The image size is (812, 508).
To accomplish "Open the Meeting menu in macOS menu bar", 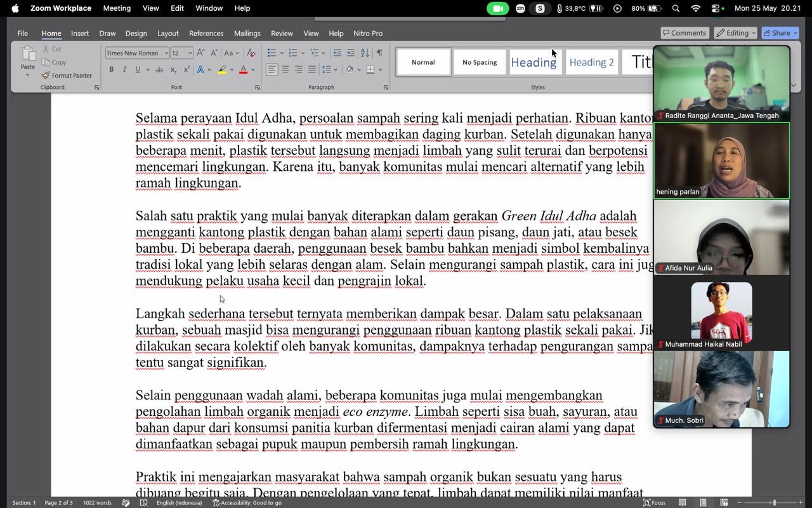I will click(117, 8).
